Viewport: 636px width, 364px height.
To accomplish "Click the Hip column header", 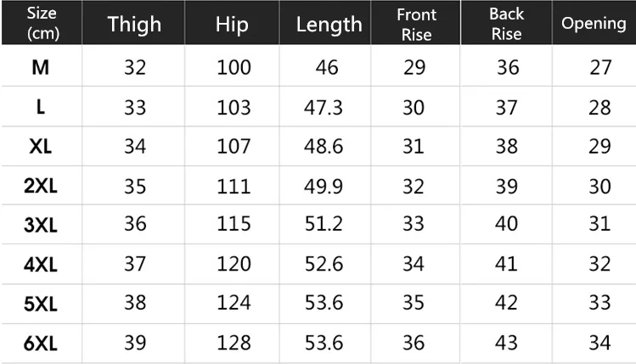I will click(232, 25).
